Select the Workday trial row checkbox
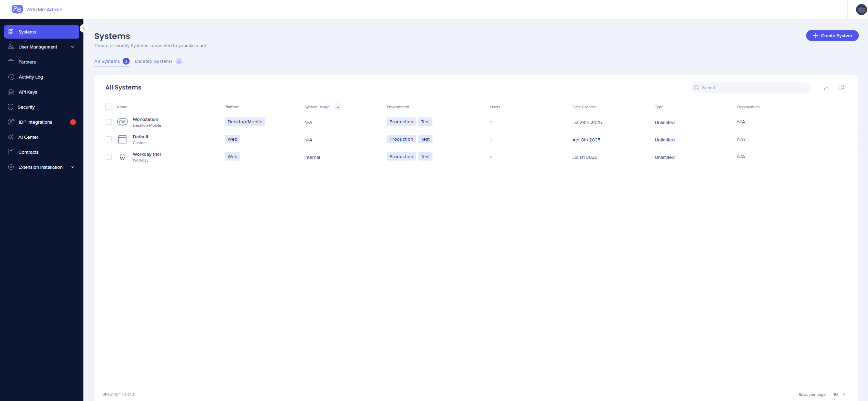Viewport: 868px width, 401px height. 109,157
